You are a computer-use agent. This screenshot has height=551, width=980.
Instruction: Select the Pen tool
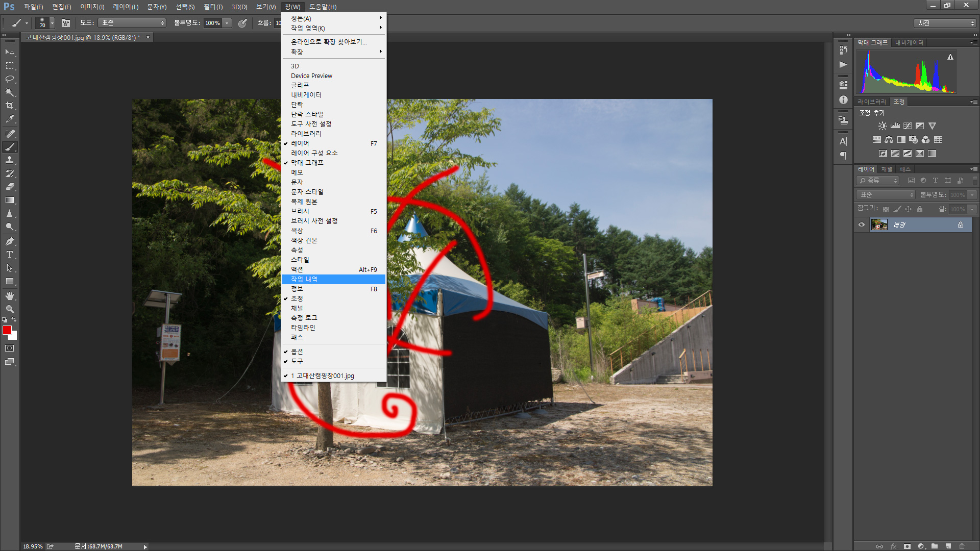click(10, 241)
